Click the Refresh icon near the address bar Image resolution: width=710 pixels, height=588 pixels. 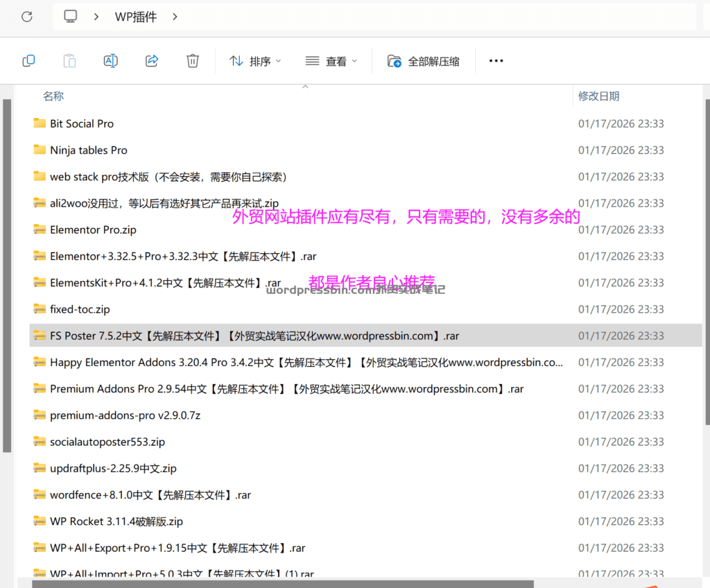coord(26,16)
